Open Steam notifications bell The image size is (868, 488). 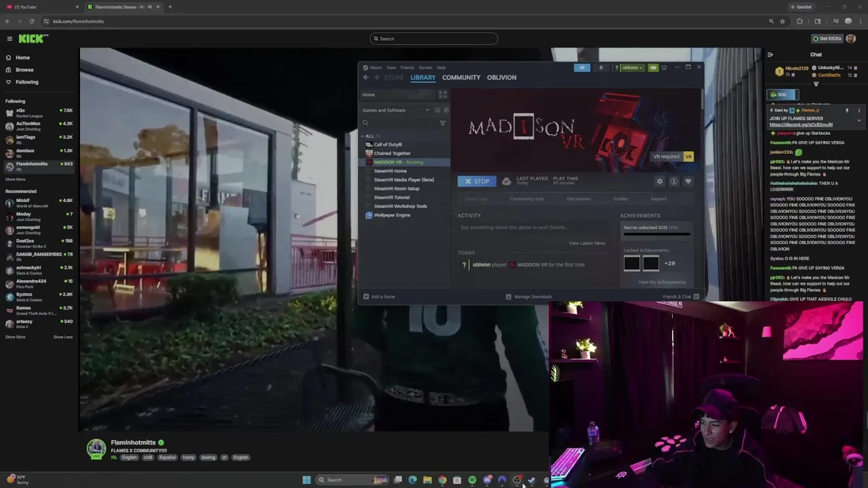601,68
